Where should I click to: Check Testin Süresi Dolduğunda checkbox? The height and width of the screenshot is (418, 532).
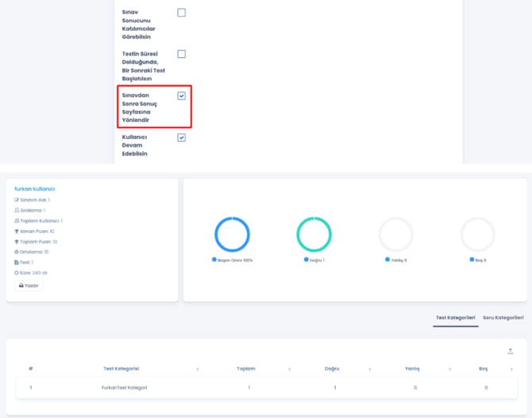182,54
